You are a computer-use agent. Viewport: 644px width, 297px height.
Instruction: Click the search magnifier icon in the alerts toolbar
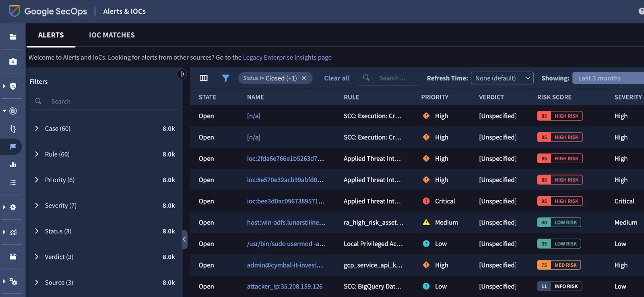pyautogui.click(x=366, y=77)
